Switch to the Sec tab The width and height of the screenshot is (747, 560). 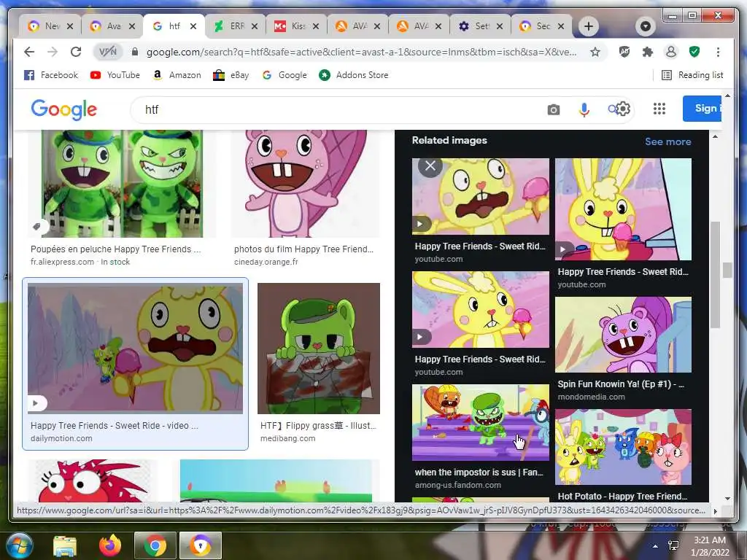543,26
